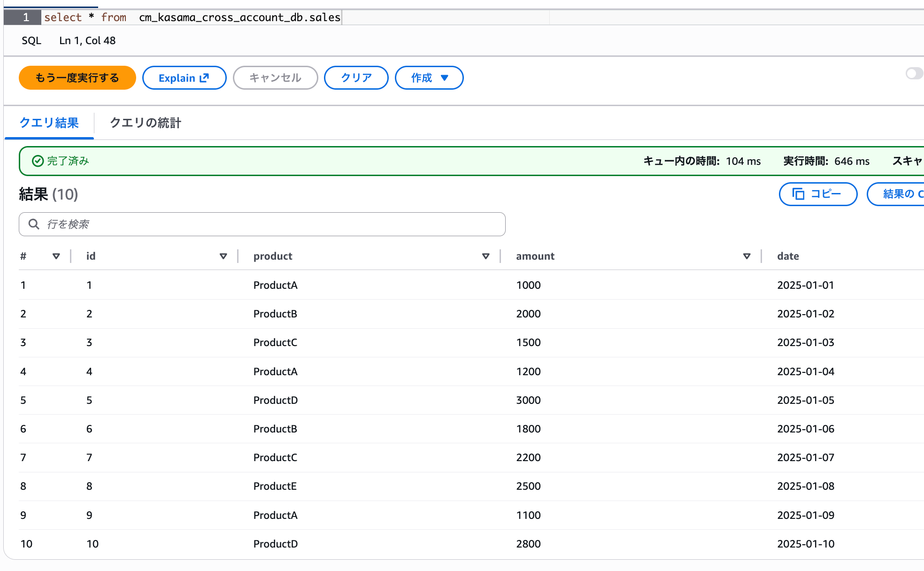Switch to the クエリの統計 tab
Image resolution: width=924 pixels, height=571 pixels.
145,123
